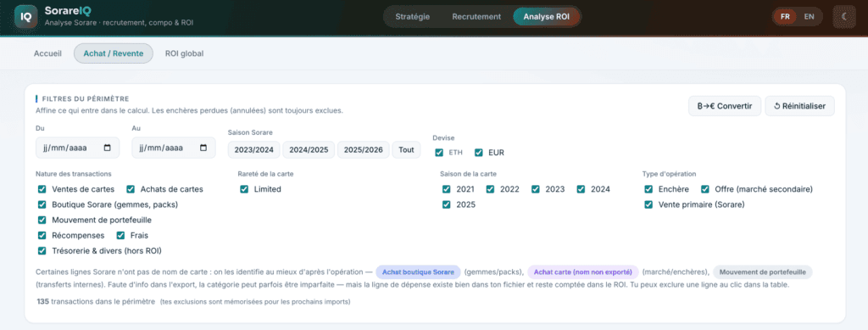
Task: Toggle Mouvement de portefeuille checkbox
Action: [42, 220]
